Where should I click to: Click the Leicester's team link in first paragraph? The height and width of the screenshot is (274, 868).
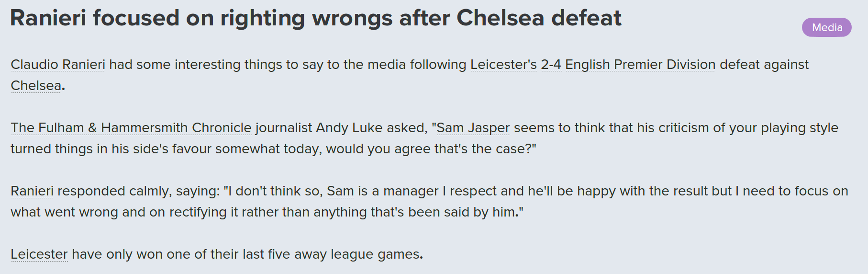tap(504, 65)
